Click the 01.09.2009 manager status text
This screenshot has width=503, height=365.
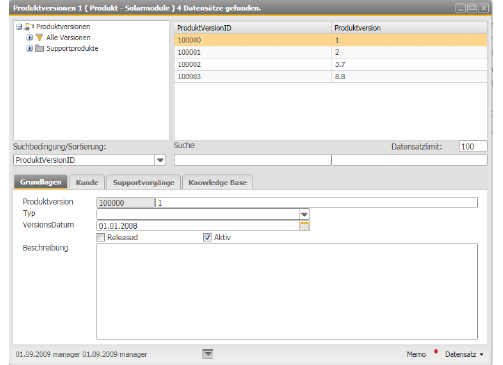click(x=81, y=354)
